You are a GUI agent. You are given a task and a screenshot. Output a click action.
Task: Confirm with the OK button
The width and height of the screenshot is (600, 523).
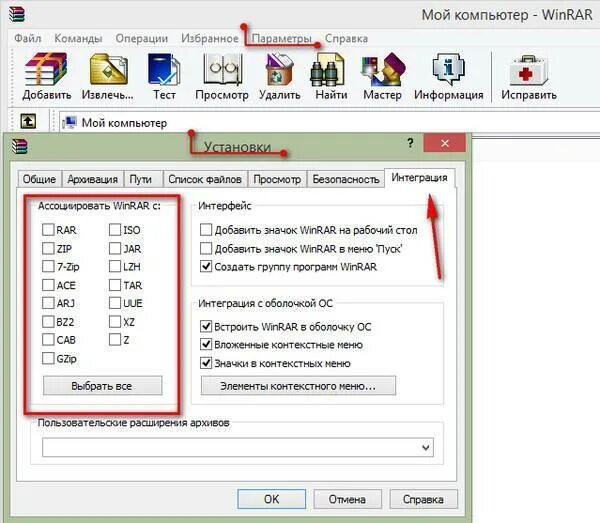point(271,499)
